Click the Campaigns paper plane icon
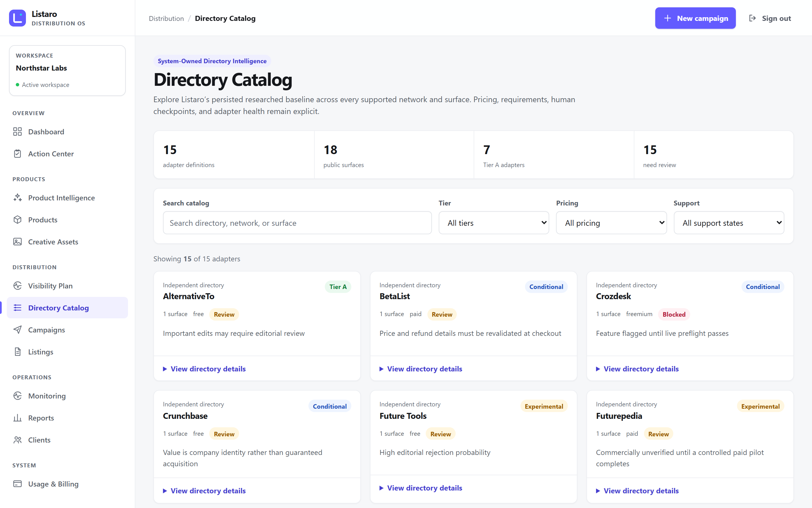Screen dimensions: 812x508 tap(17, 330)
